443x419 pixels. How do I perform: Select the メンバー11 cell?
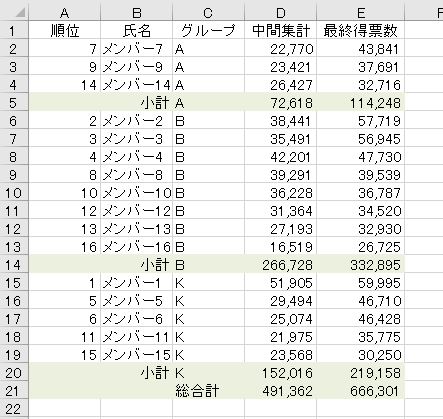tap(137, 337)
